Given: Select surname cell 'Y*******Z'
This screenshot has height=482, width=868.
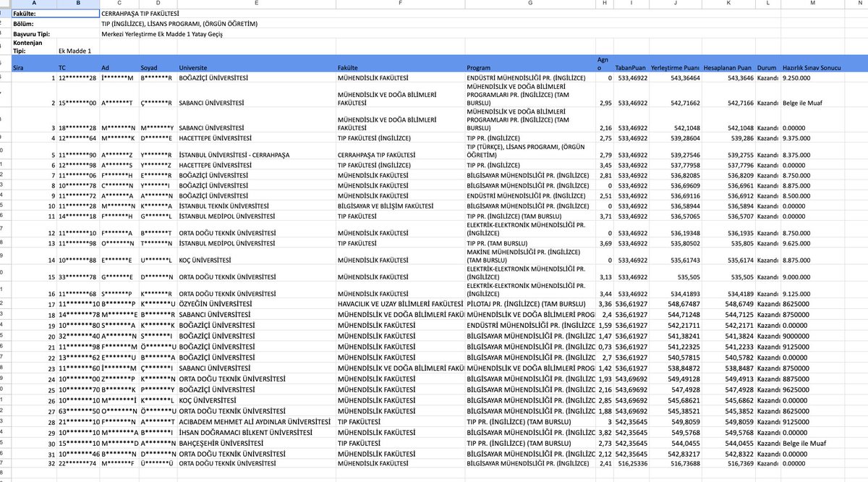Looking at the screenshot, I should coord(158,164).
